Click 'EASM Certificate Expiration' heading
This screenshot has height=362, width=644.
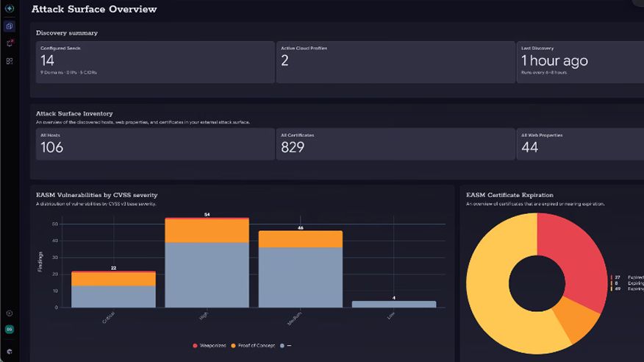[x=509, y=195]
